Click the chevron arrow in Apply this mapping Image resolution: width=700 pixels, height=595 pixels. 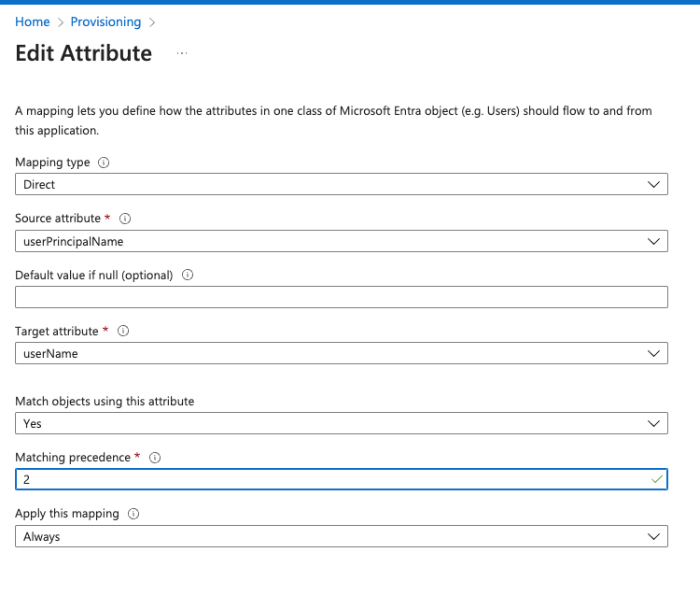tap(653, 536)
